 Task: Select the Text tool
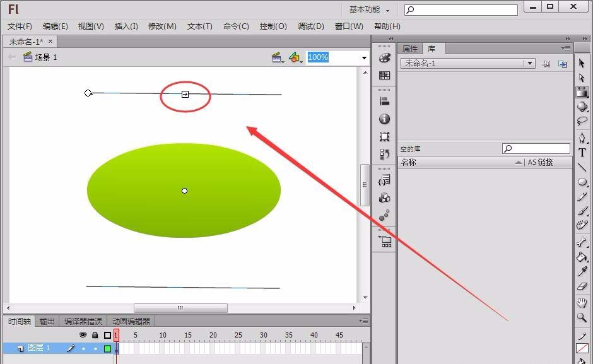click(x=582, y=153)
